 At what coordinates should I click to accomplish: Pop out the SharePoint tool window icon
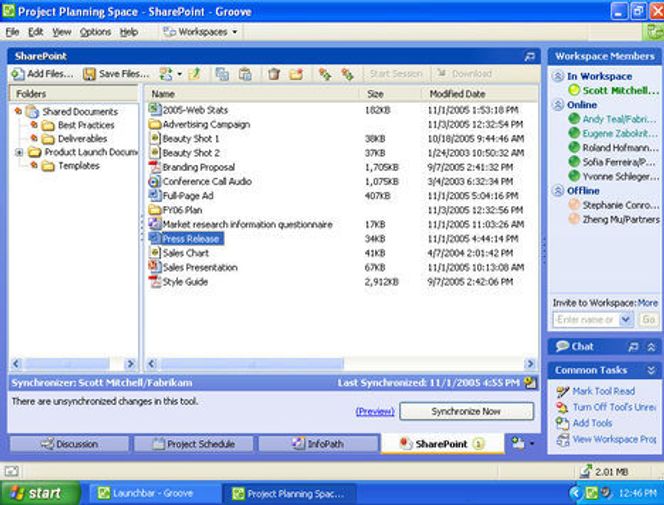tap(529, 56)
